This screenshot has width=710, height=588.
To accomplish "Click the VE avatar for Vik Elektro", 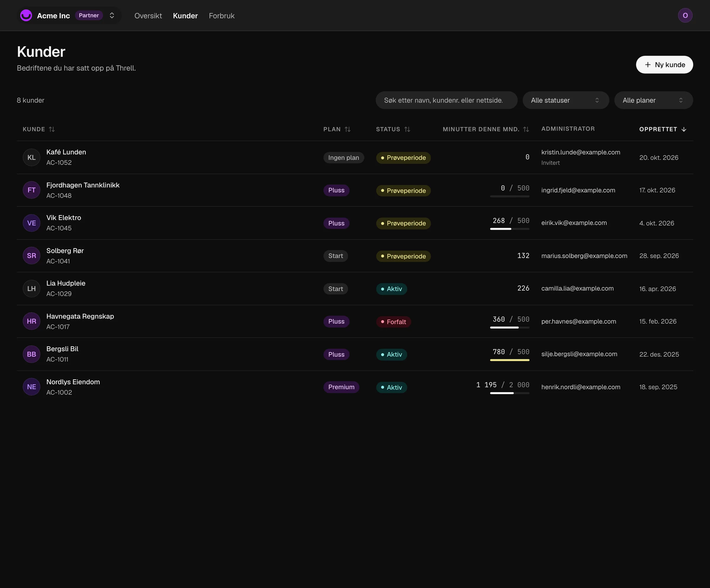I will pos(31,223).
